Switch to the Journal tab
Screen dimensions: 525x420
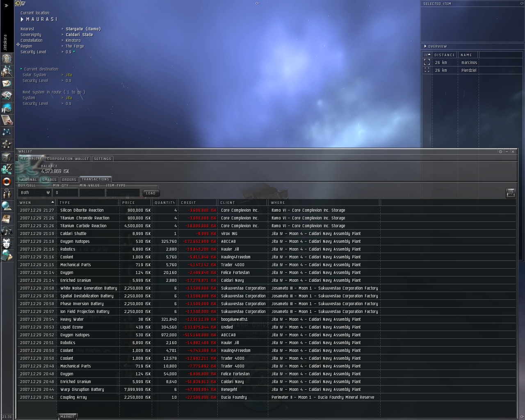pyautogui.click(x=29, y=180)
